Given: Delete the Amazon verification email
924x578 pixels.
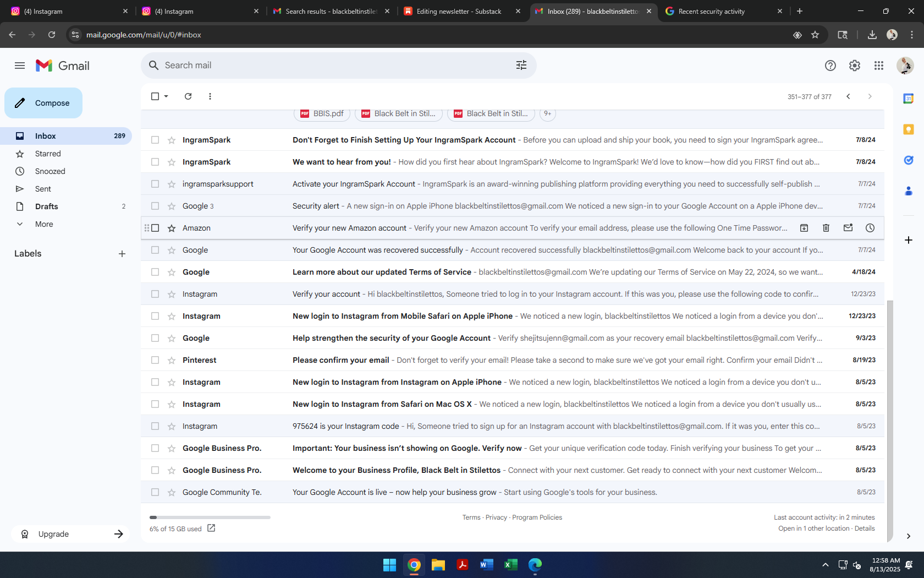Looking at the screenshot, I should [826, 228].
